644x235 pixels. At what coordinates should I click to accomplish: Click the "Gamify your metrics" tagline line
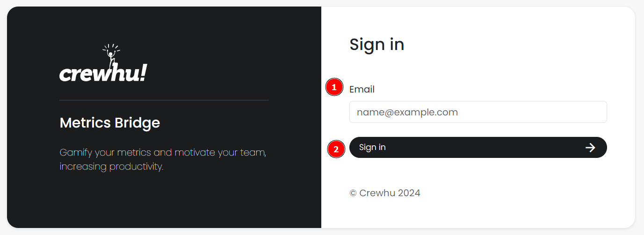[163, 152]
